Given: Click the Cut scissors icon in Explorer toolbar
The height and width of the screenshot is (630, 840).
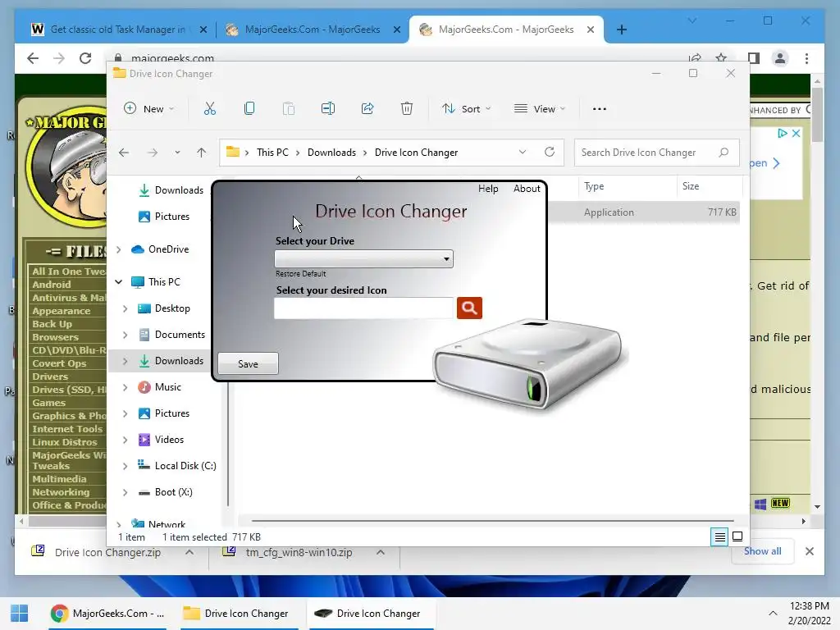Looking at the screenshot, I should point(210,109).
